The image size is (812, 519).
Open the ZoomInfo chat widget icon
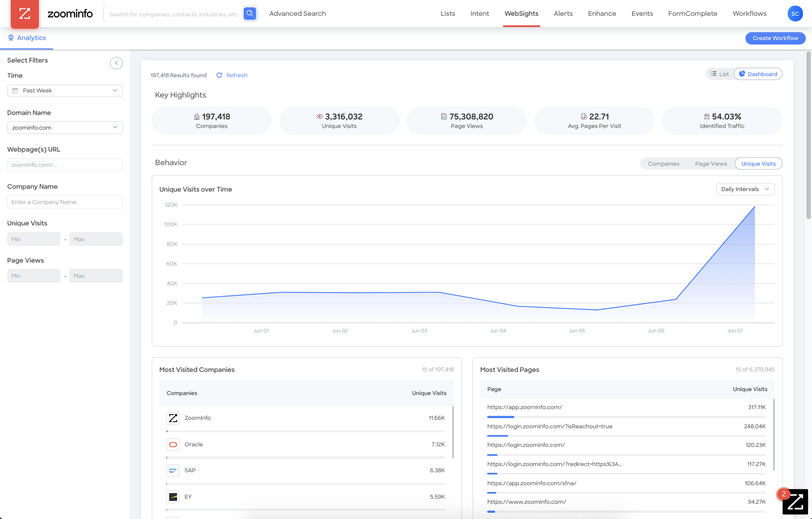point(795,501)
